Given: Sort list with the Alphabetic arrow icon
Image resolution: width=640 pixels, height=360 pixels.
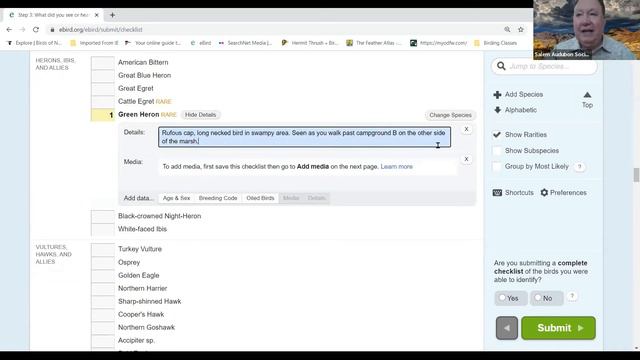Looking at the screenshot, I should point(497,110).
